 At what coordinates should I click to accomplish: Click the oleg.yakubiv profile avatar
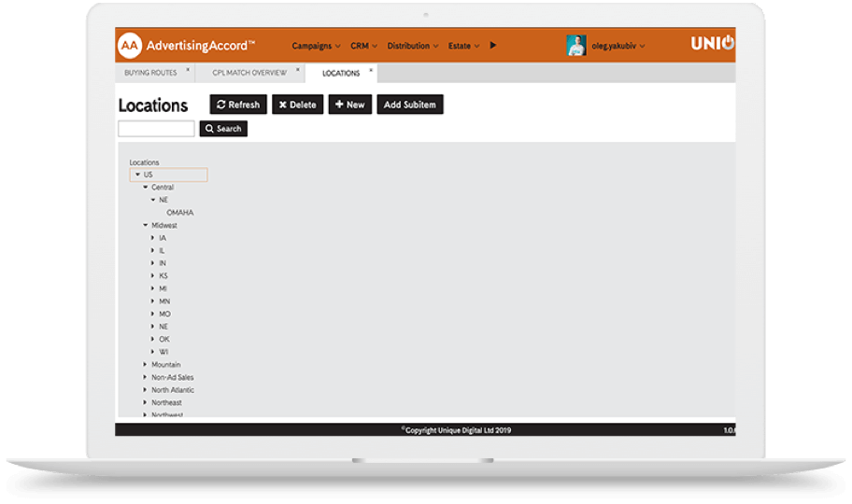click(x=576, y=46)
